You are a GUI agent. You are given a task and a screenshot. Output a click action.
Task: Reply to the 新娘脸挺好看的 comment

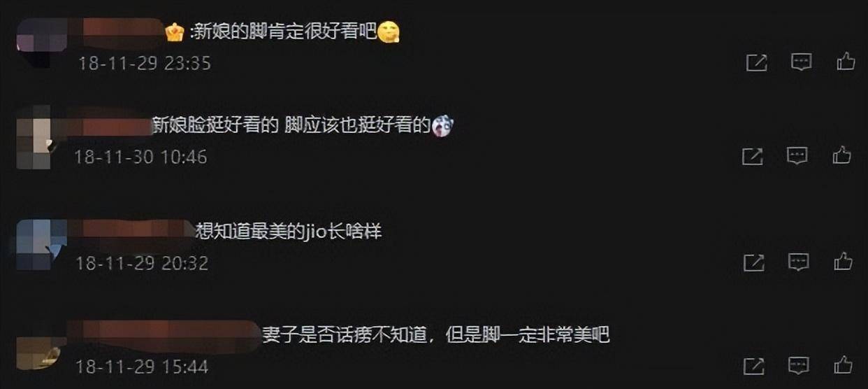(x=797, y=155)
